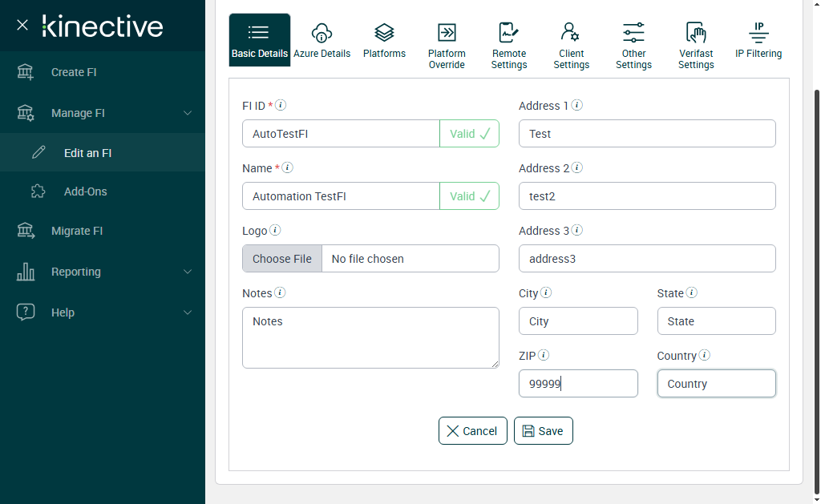Click the Country info icon
Image resolution: width=821 pixels, height=504 pixels.
tap(705, 355)
